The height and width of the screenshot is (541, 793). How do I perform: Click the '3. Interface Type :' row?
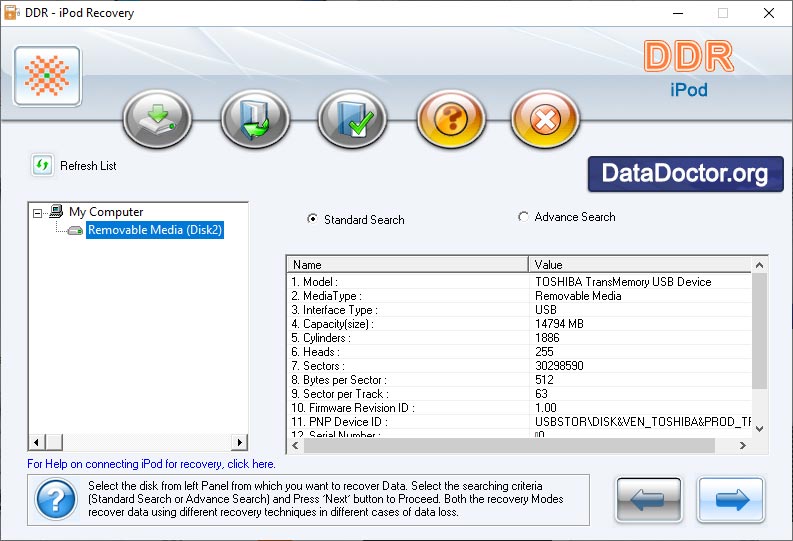(x=519, y=310)
